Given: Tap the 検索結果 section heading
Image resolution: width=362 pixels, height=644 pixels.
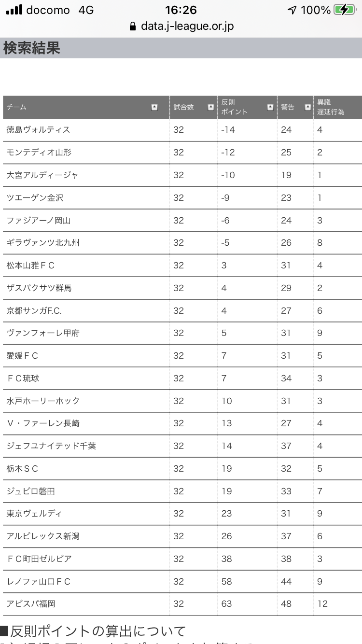Looking at the screenshot, I should tap(32, 48).
